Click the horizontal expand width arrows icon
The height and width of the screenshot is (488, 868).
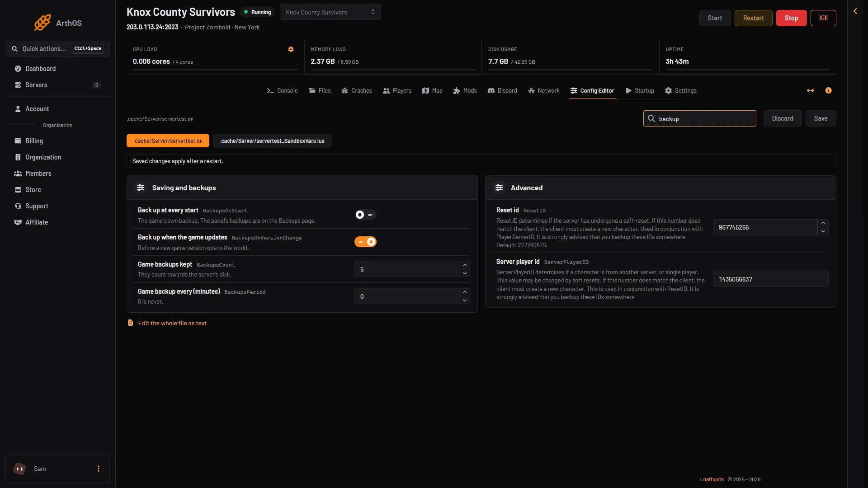tap(810, 90)
